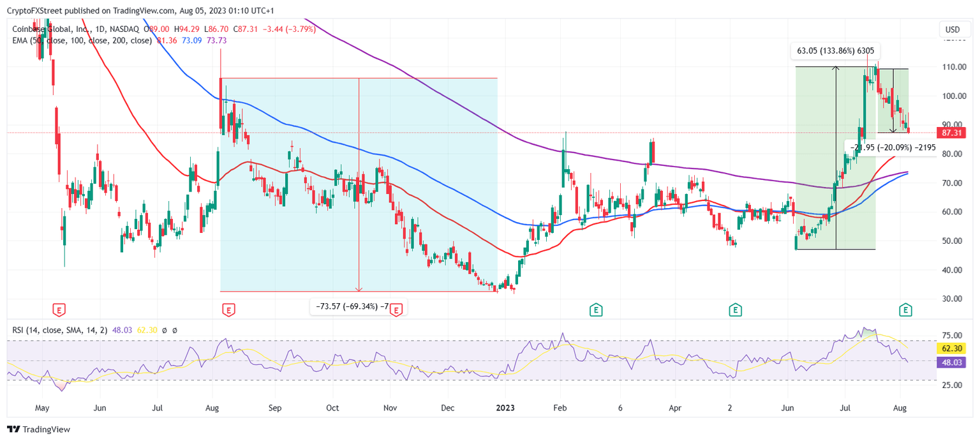Click the H 94.29 high value in header
Viewport: 980px width, 441px height.
(x=187, y=29)
